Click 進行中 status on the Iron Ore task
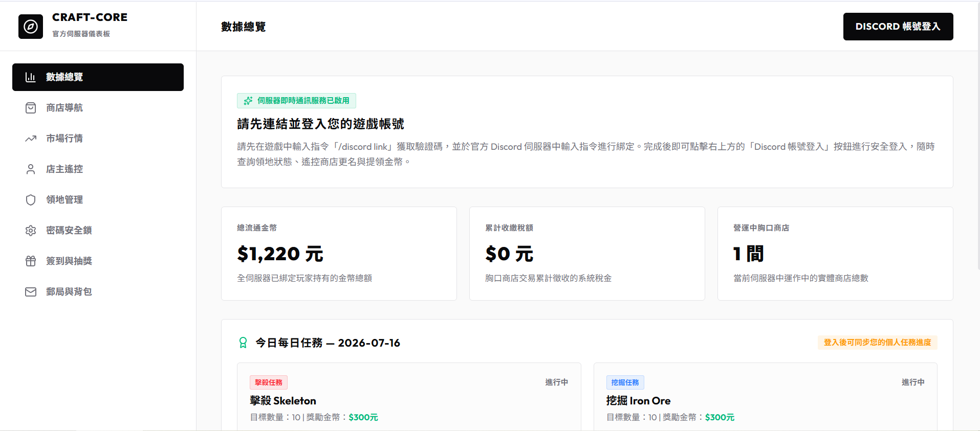 click(913, 382)
